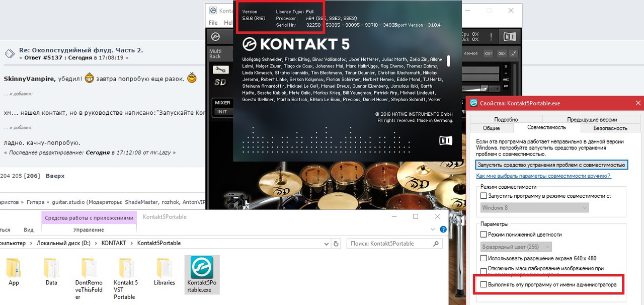
Task: Click the instrument's small AUX button
Action: click(x=506, y=80)
